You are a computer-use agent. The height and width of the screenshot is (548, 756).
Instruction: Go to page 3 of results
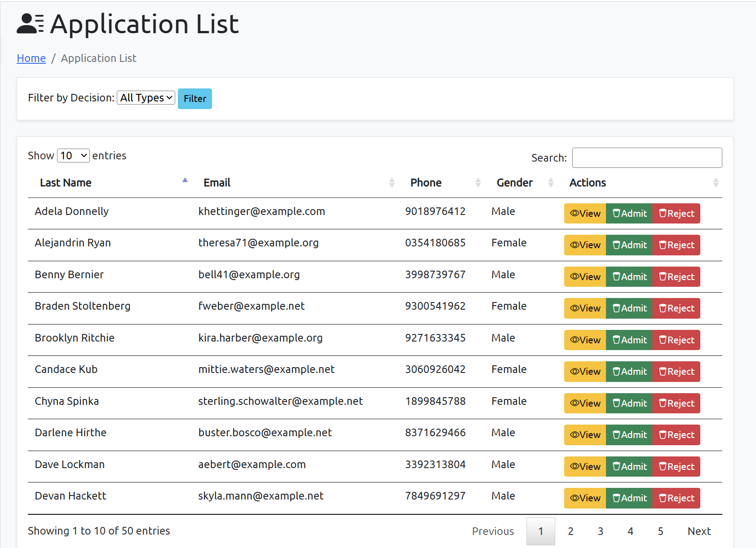pyautogui.click(x=600, y=531)
